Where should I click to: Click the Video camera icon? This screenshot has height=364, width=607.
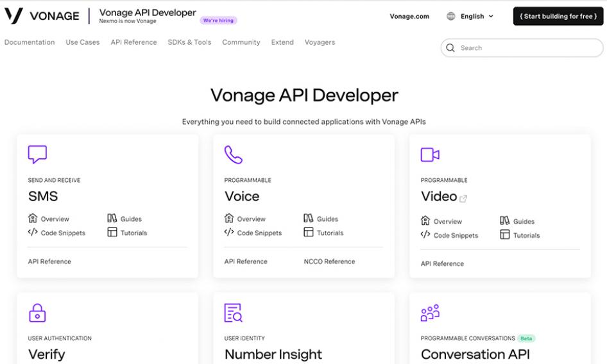[430, 154]
